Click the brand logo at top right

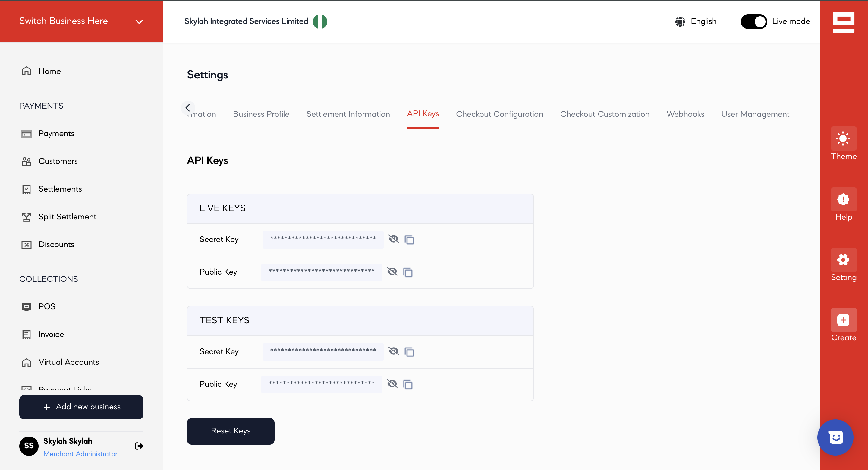(843, 23)
